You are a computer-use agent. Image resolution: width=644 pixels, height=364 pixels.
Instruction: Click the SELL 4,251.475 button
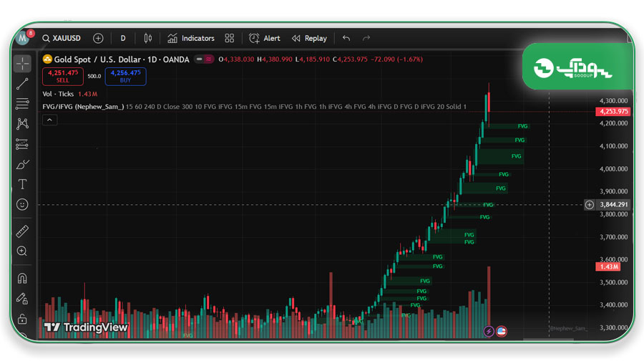click(x=63, y=76)
